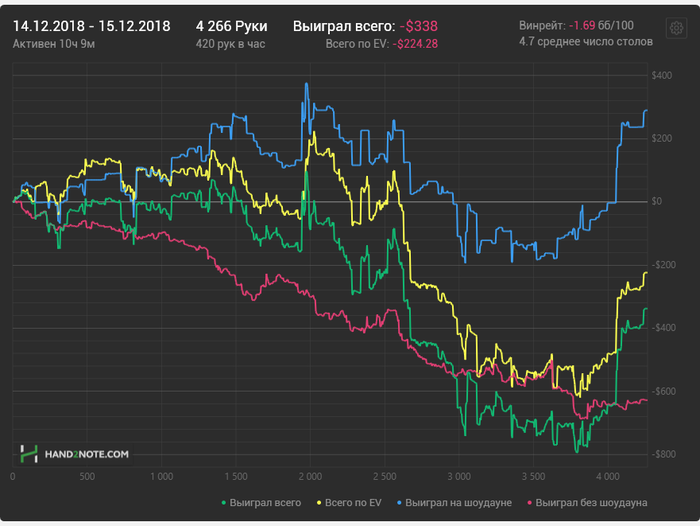
Task: Click the '3 000' x-axis label
Action: pyautogui.click(x=459, y=477)
